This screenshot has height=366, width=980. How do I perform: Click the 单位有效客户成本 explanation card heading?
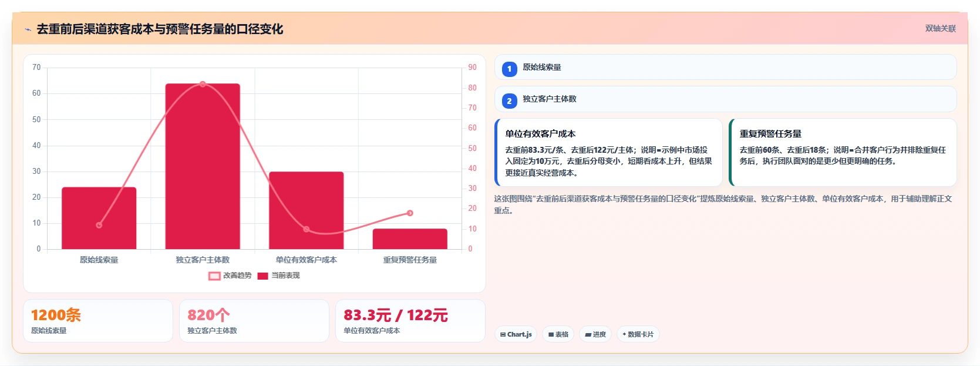point(540,134)
